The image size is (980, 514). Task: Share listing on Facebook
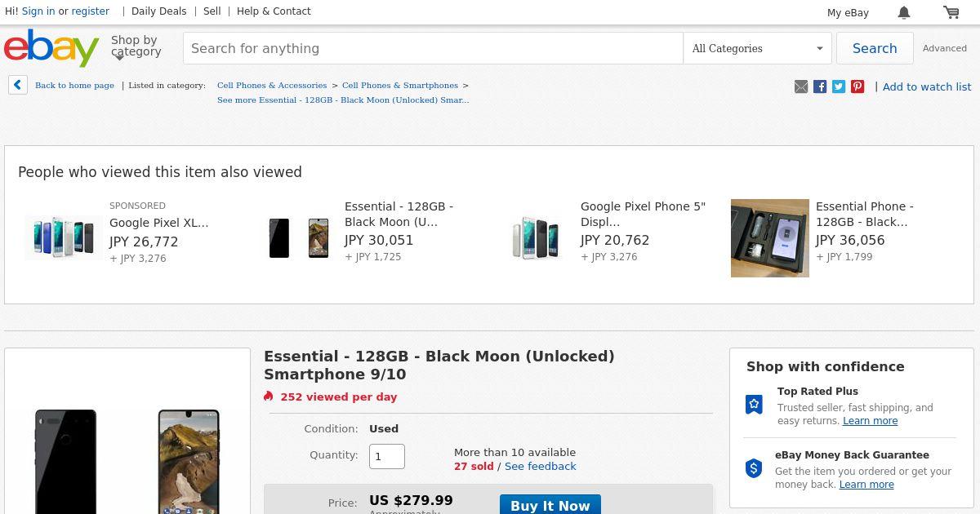point(820,86)
